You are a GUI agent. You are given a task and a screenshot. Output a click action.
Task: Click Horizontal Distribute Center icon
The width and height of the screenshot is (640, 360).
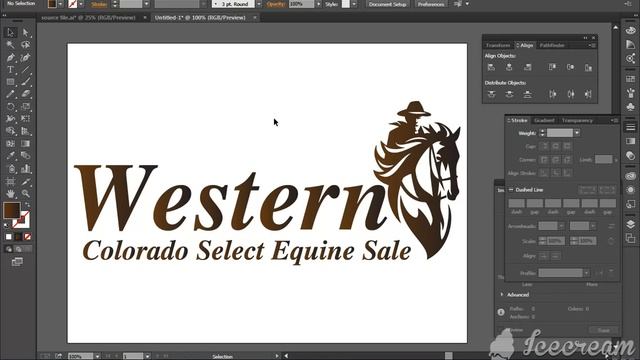[571, 94]
